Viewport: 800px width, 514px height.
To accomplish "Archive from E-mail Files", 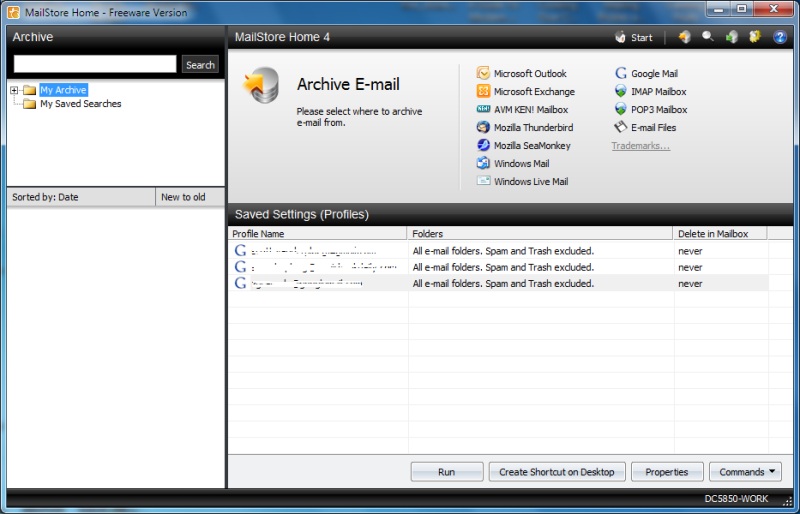I will click(x=645, y=128).
